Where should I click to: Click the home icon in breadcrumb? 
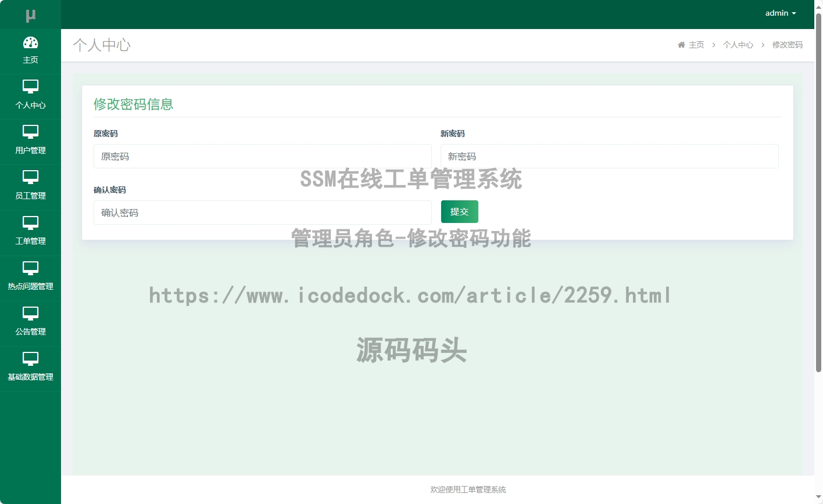tap(681, 45)
